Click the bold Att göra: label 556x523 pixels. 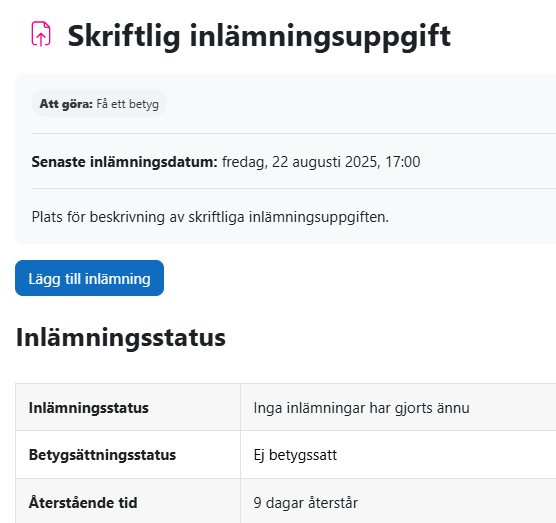tap(66, 104)
